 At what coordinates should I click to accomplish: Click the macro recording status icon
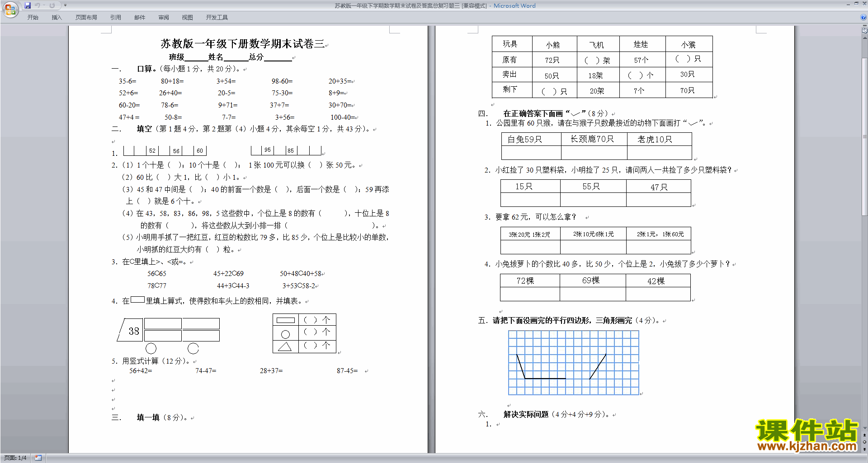38,458
